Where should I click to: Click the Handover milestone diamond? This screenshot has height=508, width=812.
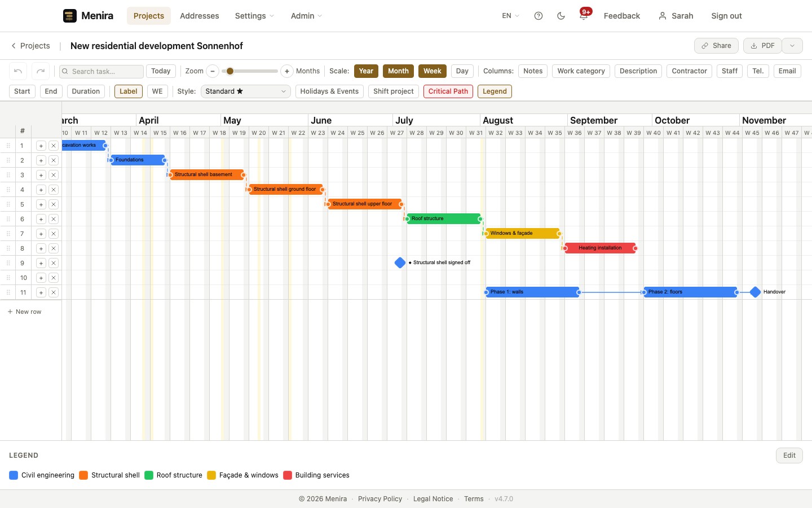756,292
